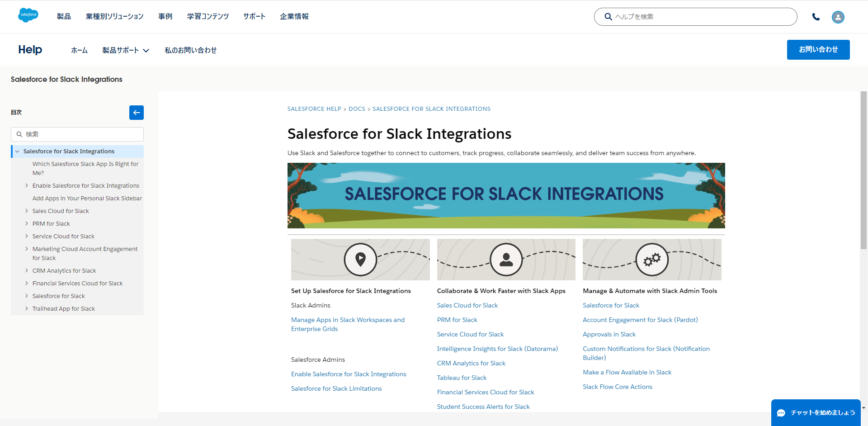Screen dimensions: 868x426
Task: Click the chat bubble icon
Action: tap(781, 413)
